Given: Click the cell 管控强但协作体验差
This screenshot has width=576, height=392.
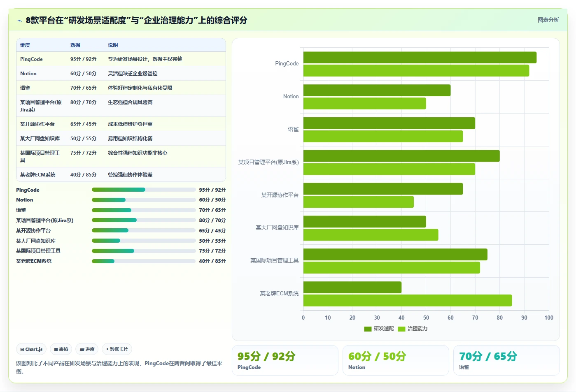Looking at the screenshot, I should pos(130,175).
